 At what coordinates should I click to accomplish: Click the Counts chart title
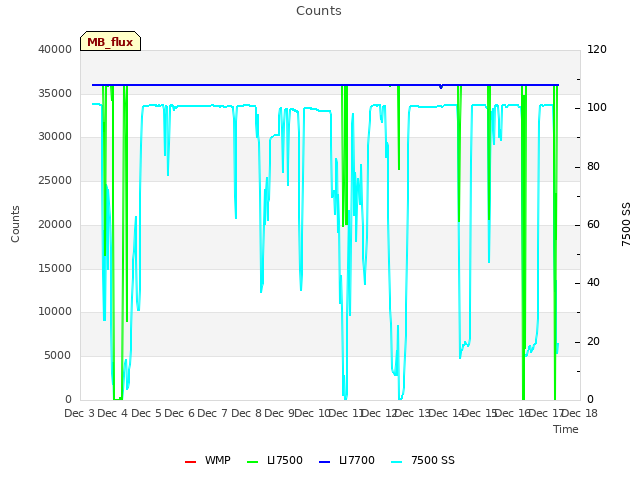coord(319,11)
